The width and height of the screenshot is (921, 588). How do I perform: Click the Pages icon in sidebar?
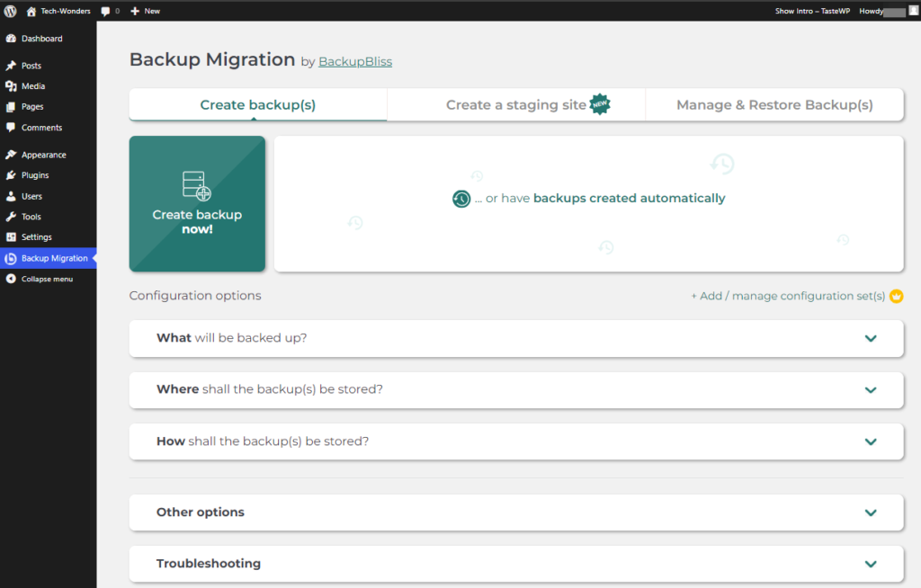click(11, 107)
